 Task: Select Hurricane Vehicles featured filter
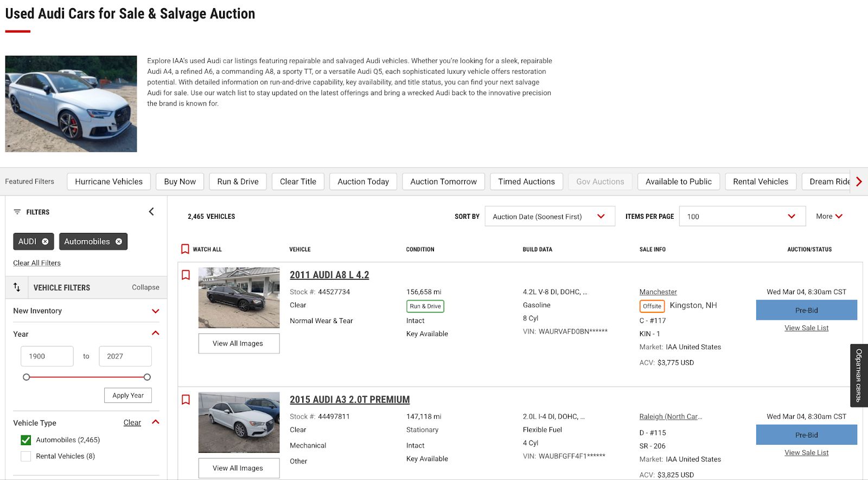point(108,181)
